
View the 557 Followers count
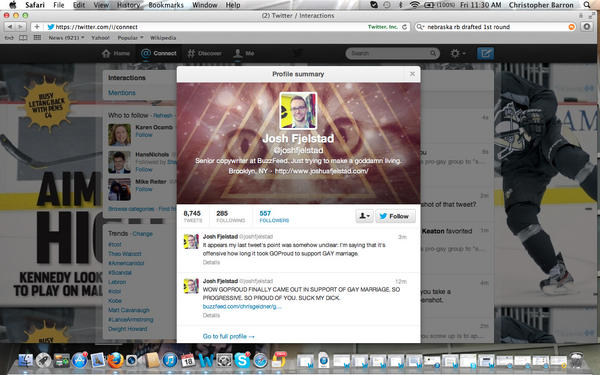click(x=274, y=216)
